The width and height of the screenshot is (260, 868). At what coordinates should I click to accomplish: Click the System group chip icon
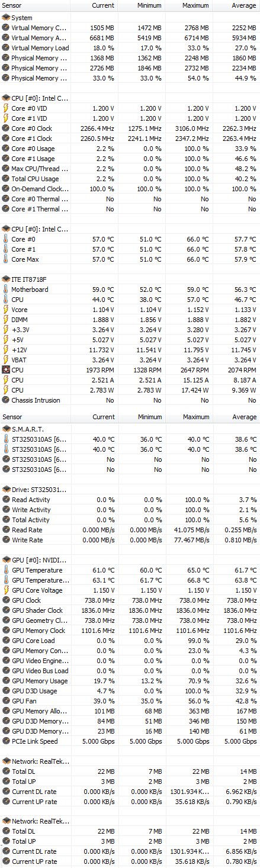pos(6,18)
